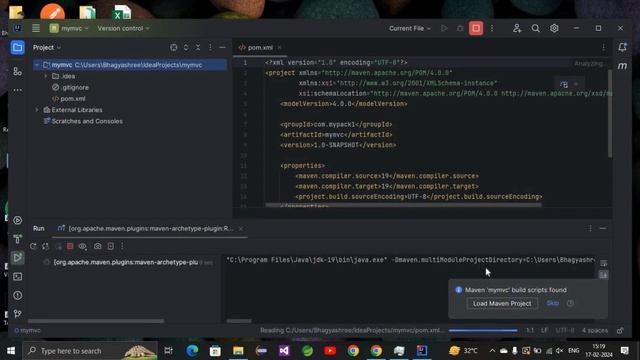Select pom.xml in project tree
640x360 pixels.
pyautogui.click(x=69, y=99)
